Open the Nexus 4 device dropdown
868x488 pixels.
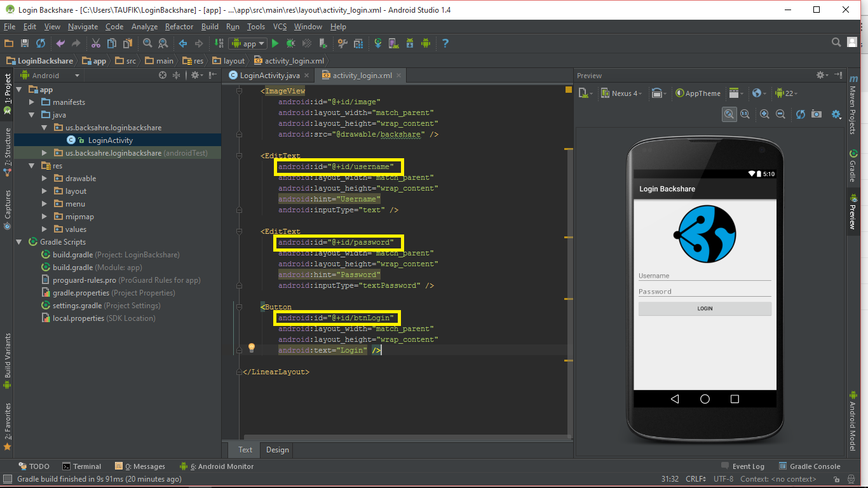point(621,93)
